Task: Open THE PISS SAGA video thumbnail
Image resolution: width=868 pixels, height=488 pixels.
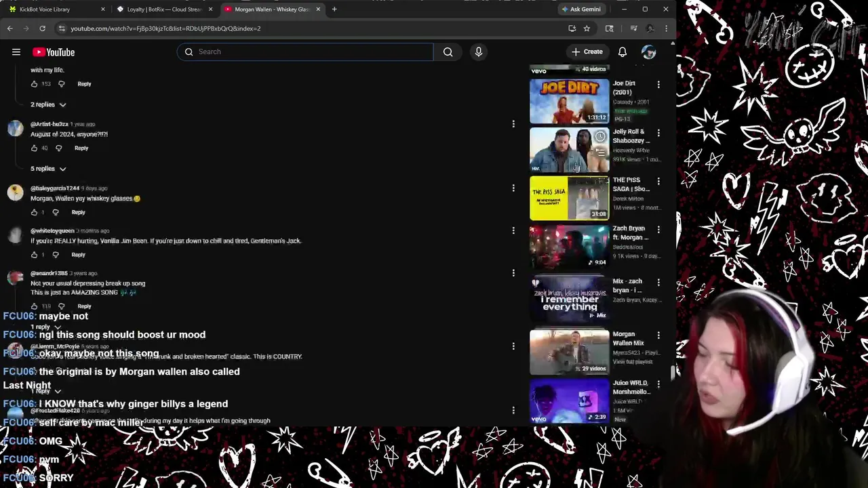Action: [570, 198]
